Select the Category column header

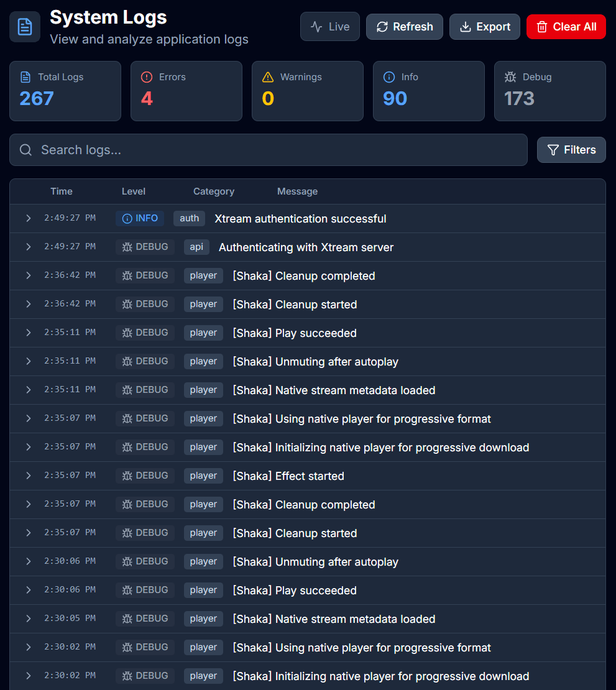coord(214,191)
